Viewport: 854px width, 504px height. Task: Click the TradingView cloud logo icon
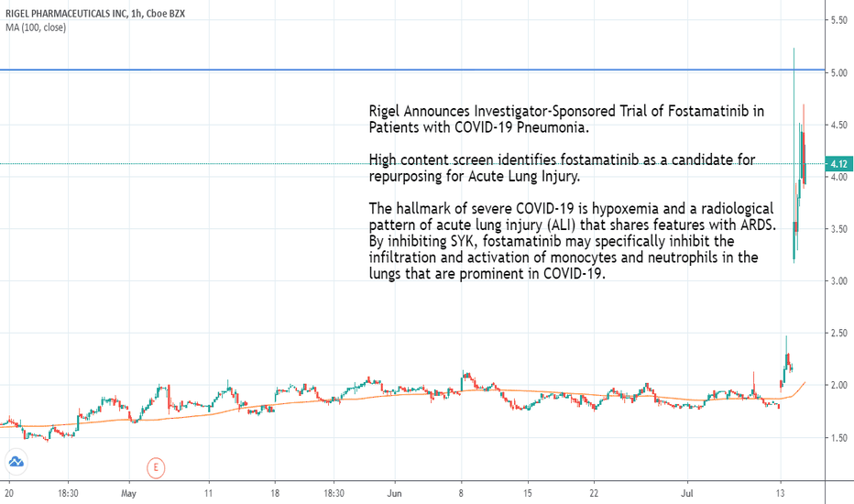pos(16,462)
